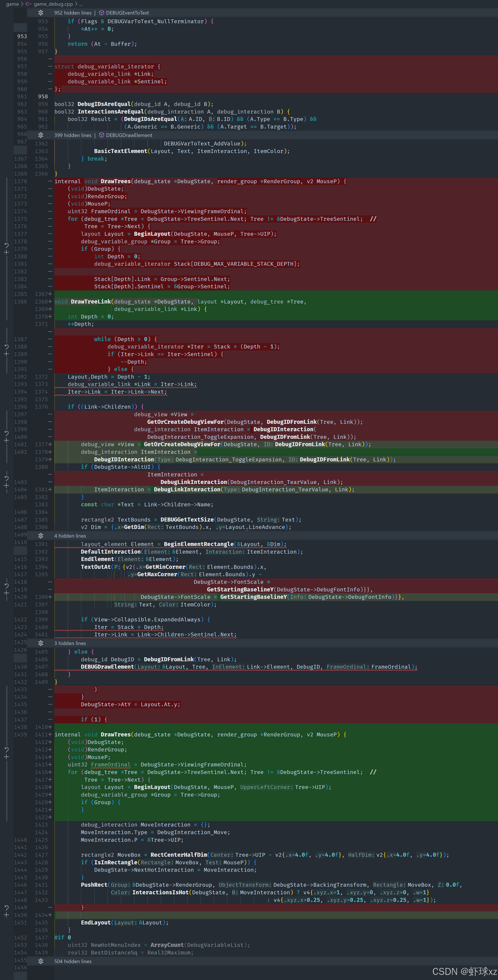Revert the change block beside line 1388
This screenshot has width=498, height=980.
coord(7,347)
